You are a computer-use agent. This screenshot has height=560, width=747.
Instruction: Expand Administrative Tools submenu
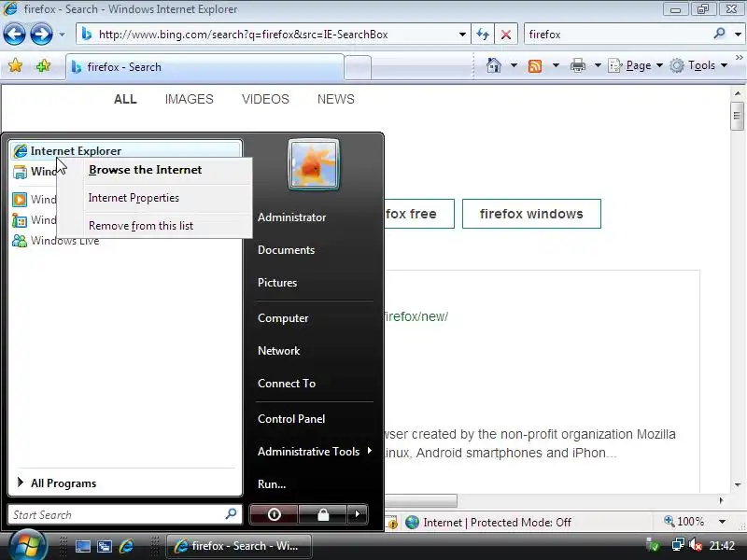[x=315, y=452]
